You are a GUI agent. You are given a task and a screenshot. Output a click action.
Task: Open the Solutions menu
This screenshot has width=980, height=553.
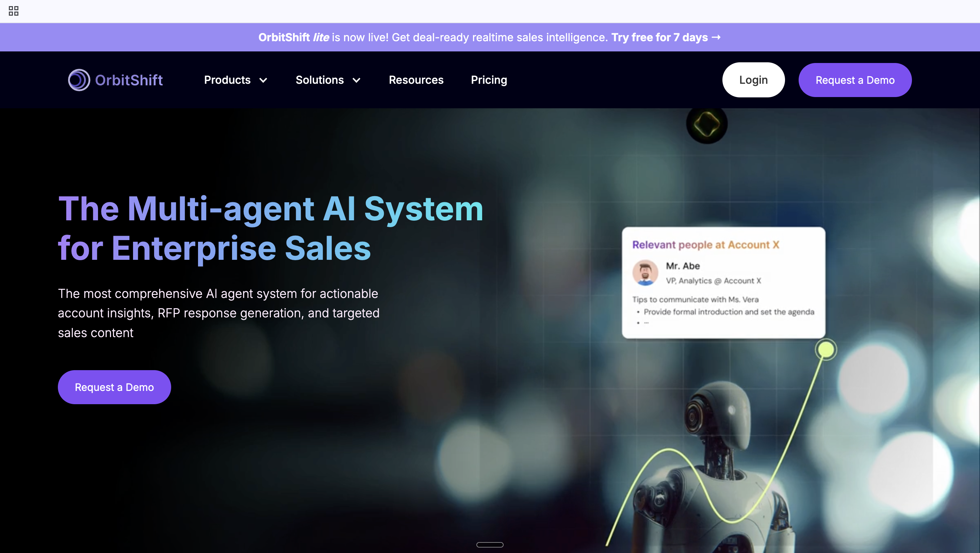tap(320, 80)
